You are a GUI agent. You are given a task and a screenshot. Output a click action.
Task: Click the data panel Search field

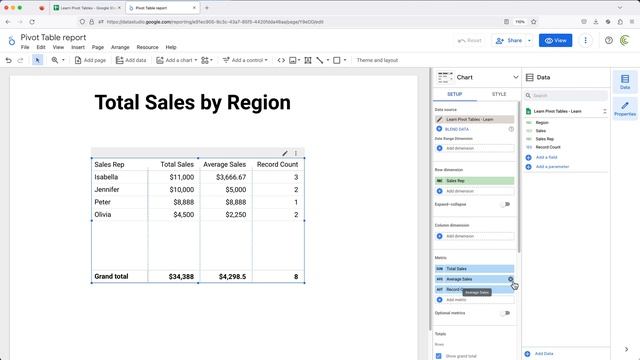(x=566, y=96)
